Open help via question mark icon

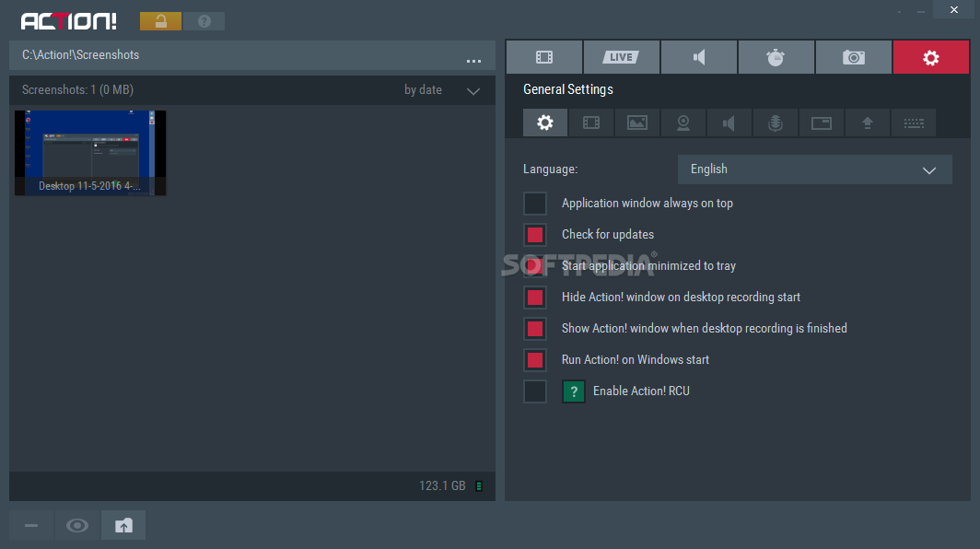(x=204, y=21)
